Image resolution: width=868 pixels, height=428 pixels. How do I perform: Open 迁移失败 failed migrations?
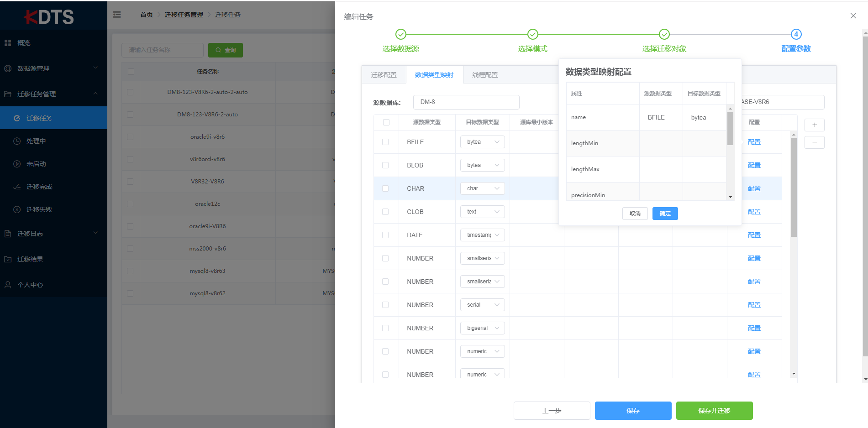coord(39,209)
